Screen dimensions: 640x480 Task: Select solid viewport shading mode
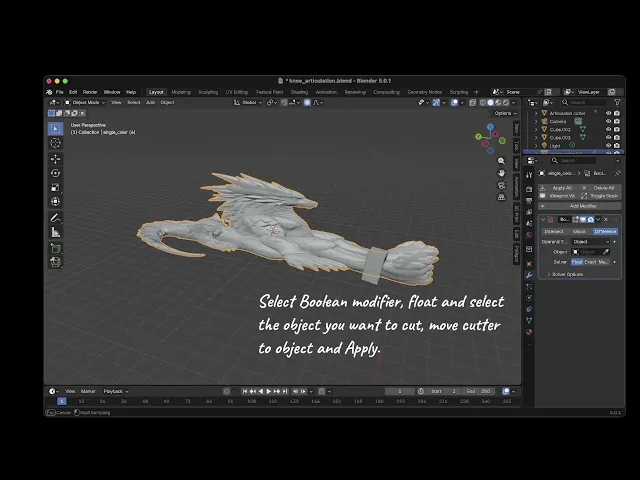(x=491, y=102)
